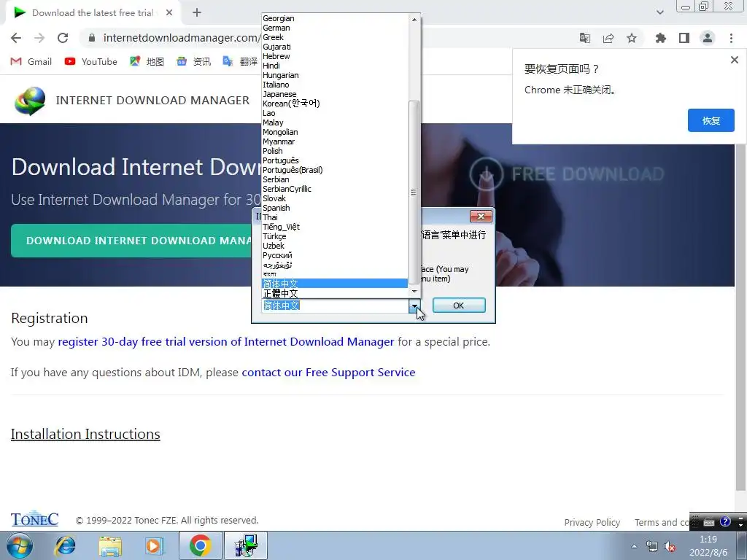The image size is (747, 560).
Task: Choose Malay from the language list
Action: coord(334,122)
